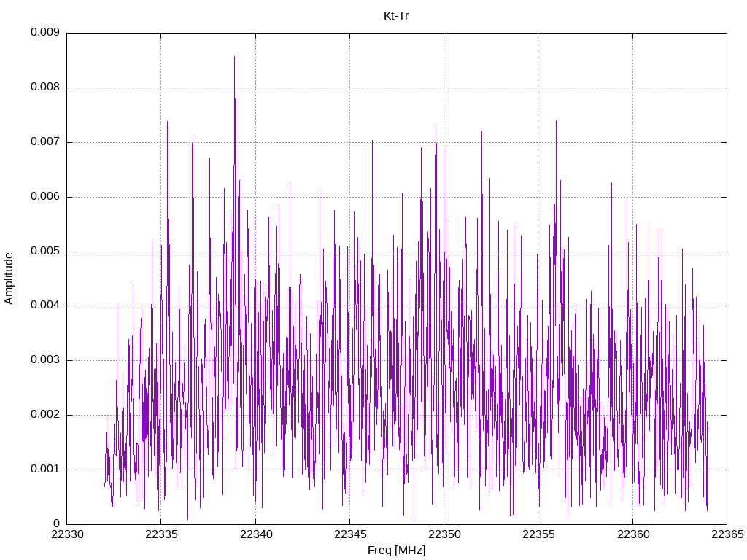Click the 0.004 y-axis tick label
The height and width of the screenshot is (560, 747).
[45, 306]
